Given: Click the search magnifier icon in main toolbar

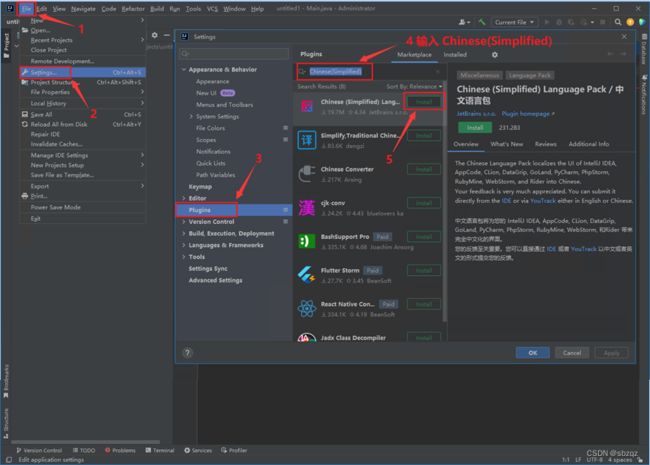Looking at the screenshot, I should (x=618, y=22).
